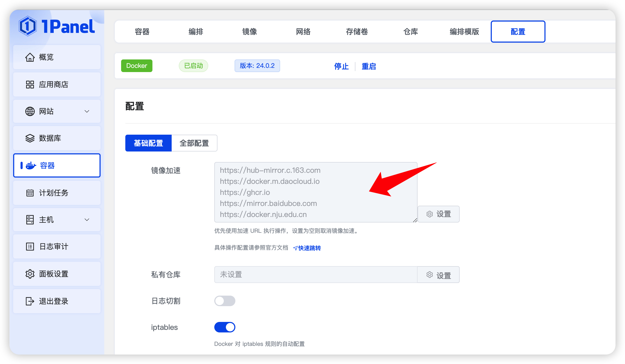The height and width of the screenshot is (364, 625).
Task: Open the 数据库 database section icon
Action: point(30,138)
